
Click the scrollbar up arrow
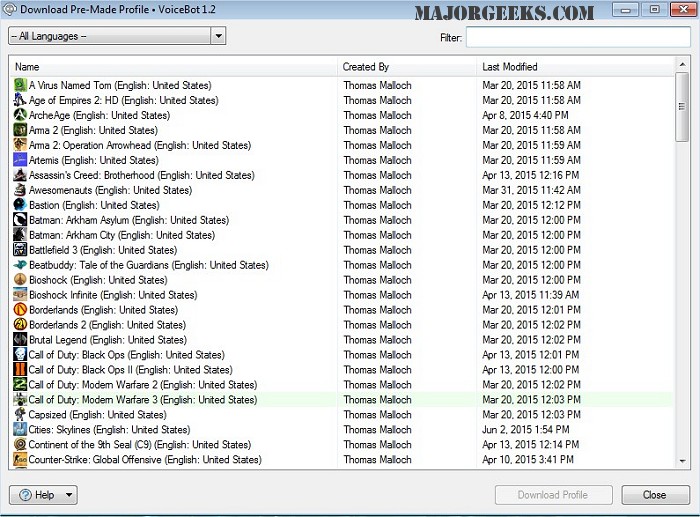[682, 65]
